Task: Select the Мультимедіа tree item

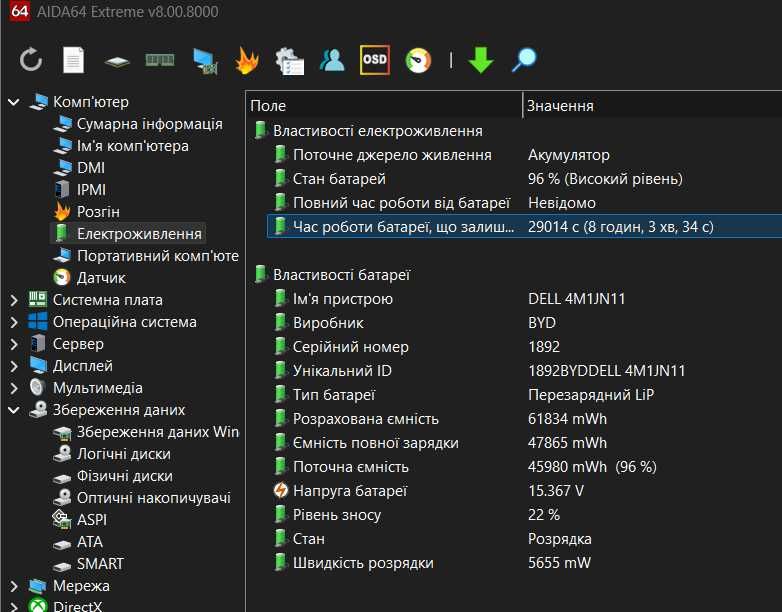Action: 86,388
